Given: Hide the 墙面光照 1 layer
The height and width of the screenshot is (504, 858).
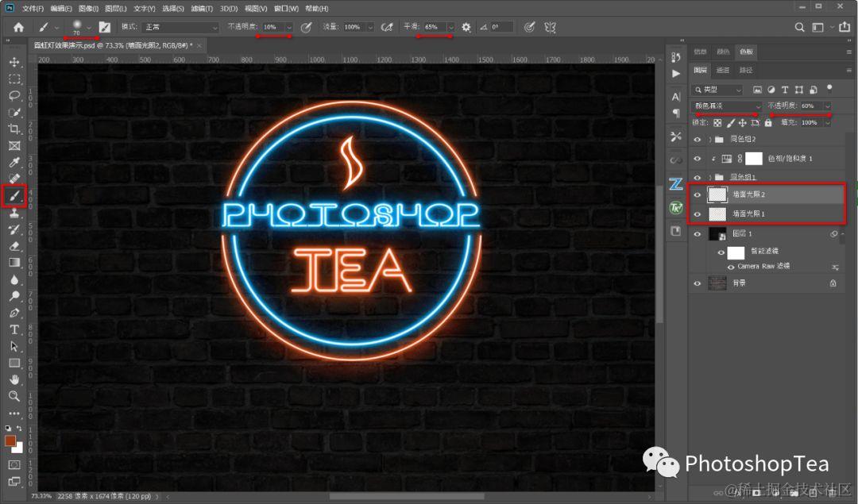Looking at the screenshot, I should 698,214.
